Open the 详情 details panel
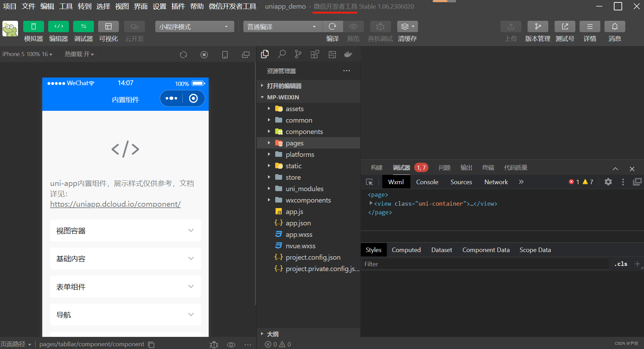 pyautogui.click(x=590, y=27)
